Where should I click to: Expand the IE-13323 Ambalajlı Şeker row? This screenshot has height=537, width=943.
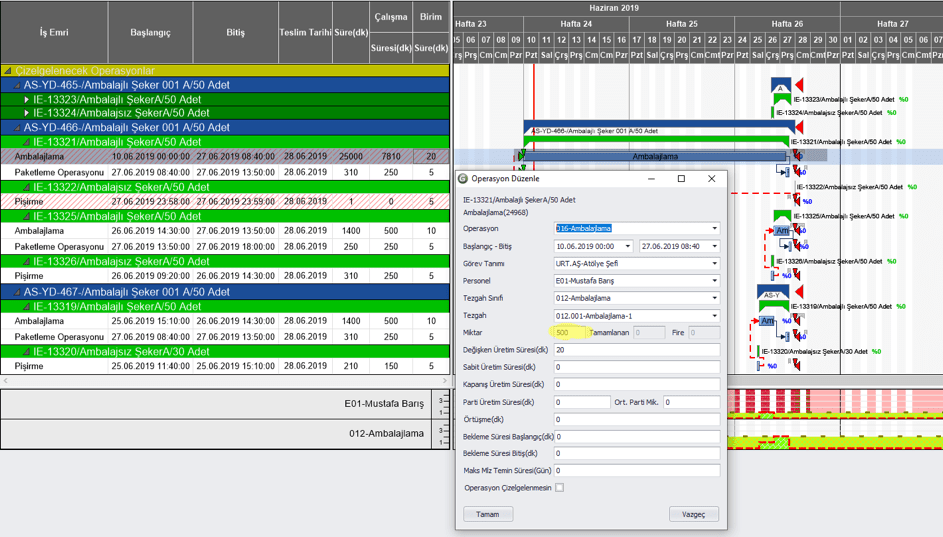pos(26,100)
